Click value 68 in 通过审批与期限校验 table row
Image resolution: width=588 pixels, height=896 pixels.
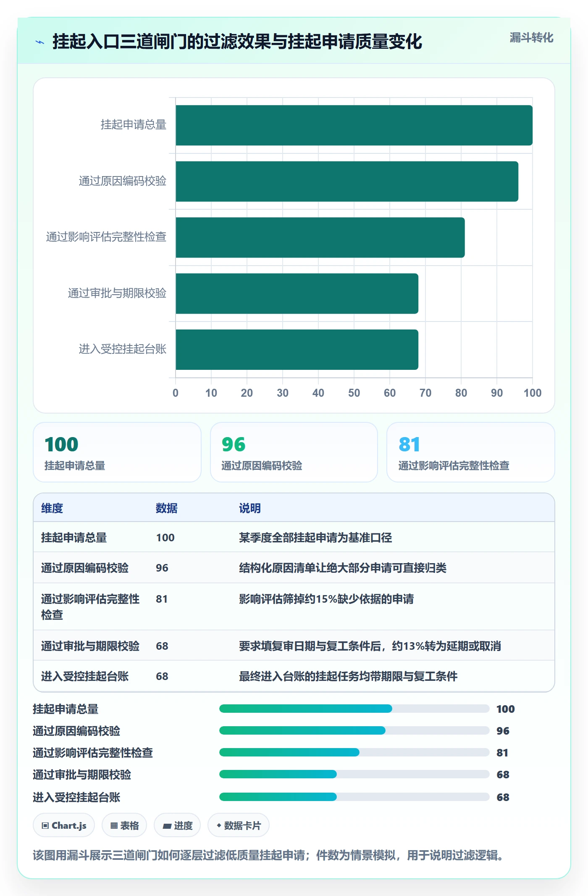click(162, 646)
